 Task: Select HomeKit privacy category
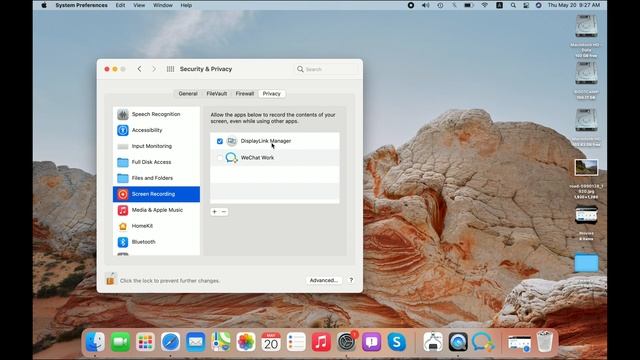coord(156,226)
